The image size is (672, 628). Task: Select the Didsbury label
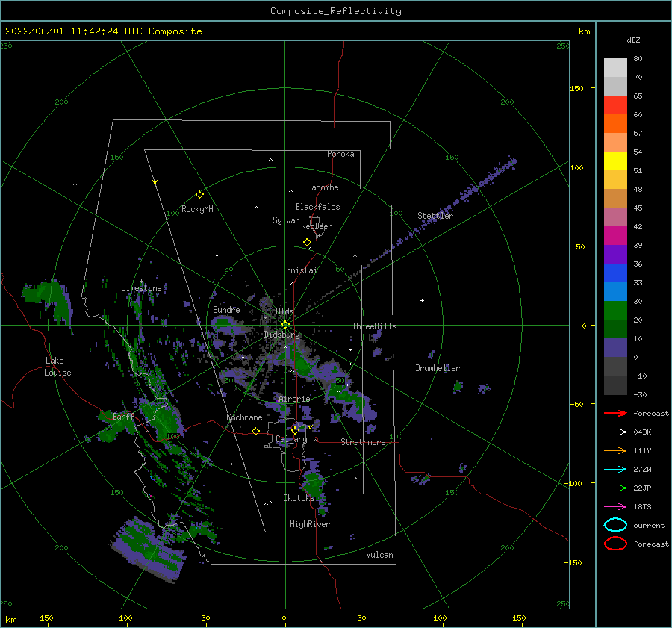[x=282, y=335]
